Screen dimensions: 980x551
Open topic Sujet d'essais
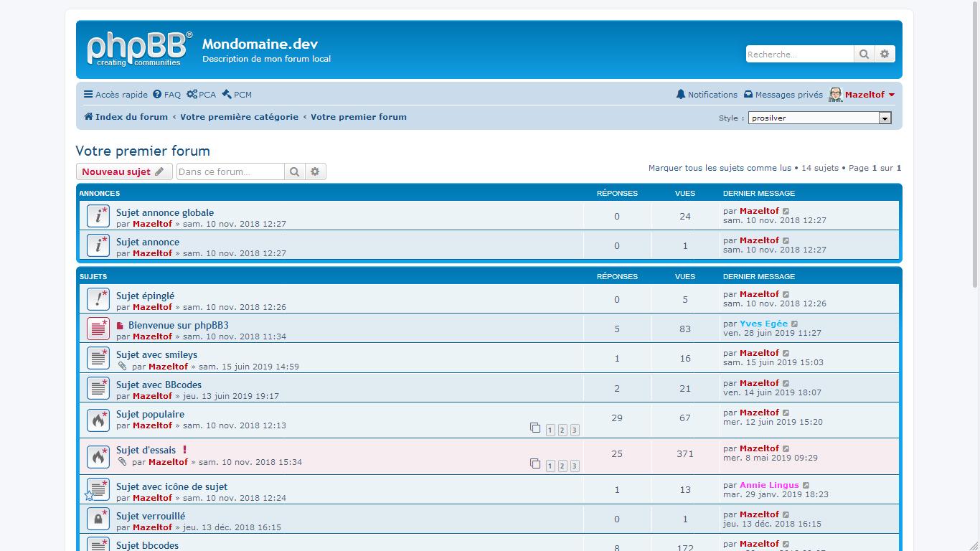[x=146, y=450]
